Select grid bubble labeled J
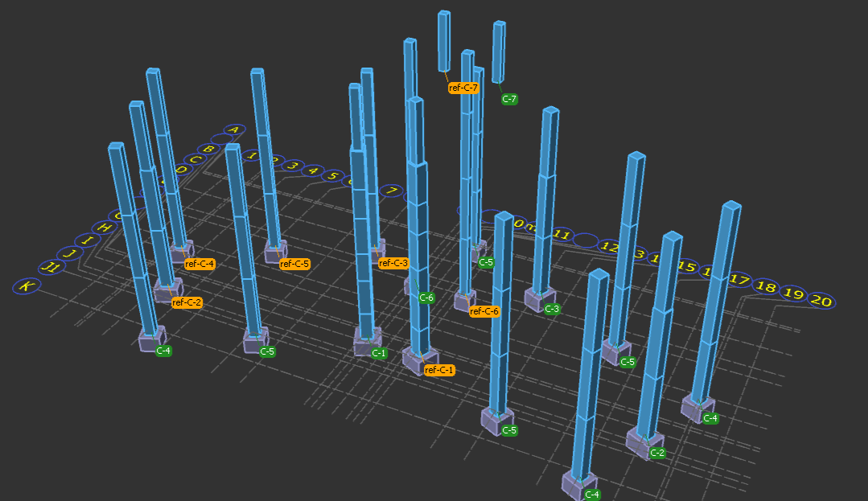The width and height of the screenshot is (868, 501). pyautogui.click(x=70, y=254)
